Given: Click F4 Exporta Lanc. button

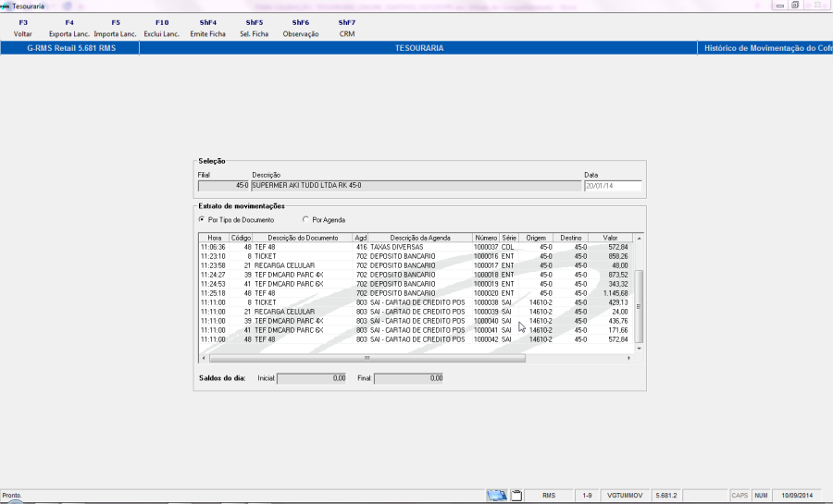Looking at the screenshot, I should coord(69,28).
